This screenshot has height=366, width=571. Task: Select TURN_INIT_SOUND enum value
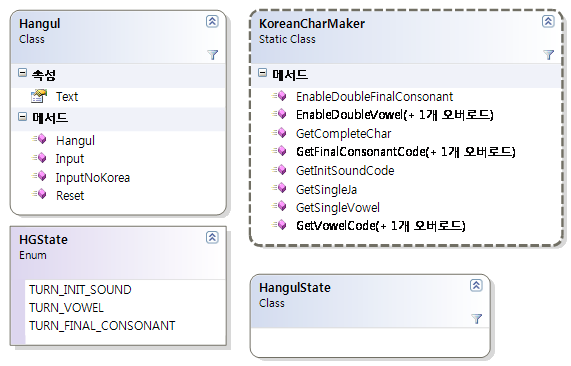[x=80, y=290]
